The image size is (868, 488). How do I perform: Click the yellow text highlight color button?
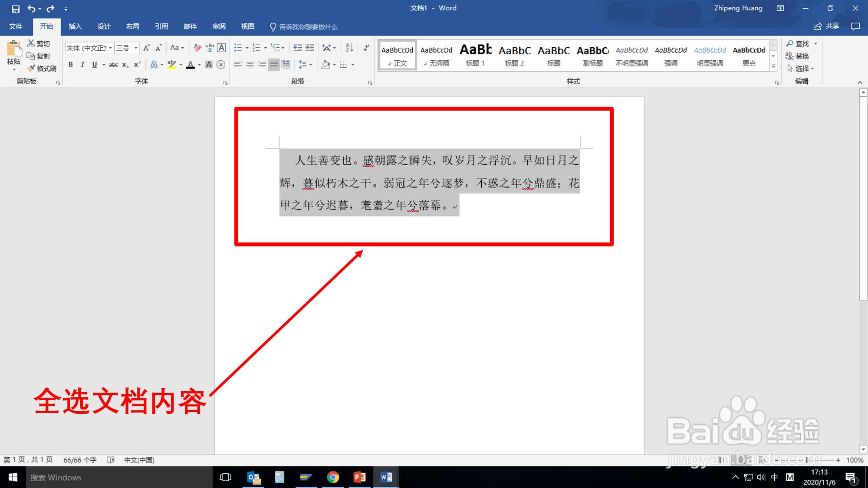point(172,65)
